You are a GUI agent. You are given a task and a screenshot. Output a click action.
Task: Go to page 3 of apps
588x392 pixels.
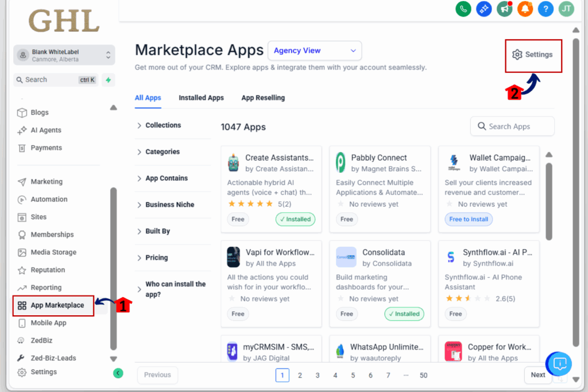click(318, 375)
